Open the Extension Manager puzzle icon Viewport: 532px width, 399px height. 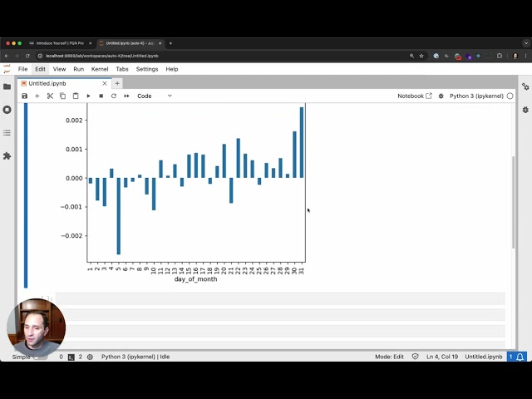7,155
